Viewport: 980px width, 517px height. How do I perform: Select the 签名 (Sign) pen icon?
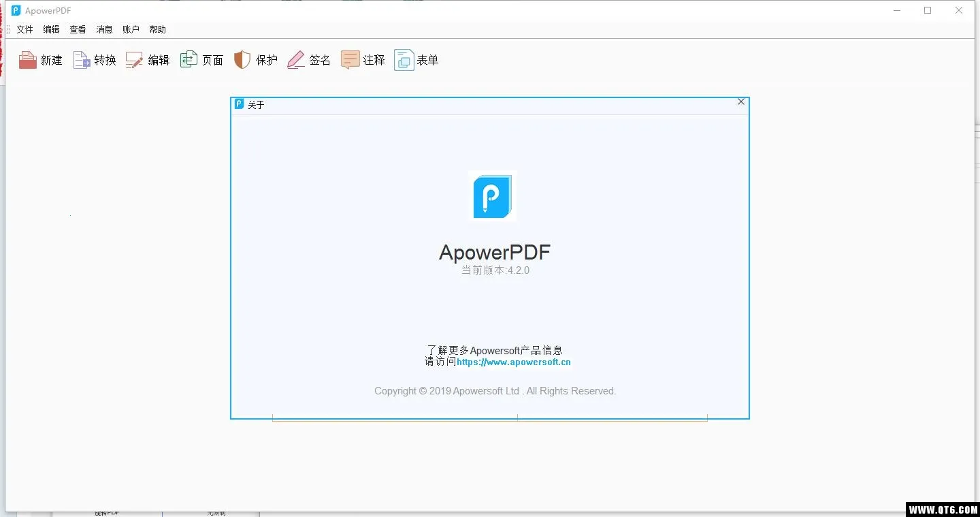coord(296,60)
